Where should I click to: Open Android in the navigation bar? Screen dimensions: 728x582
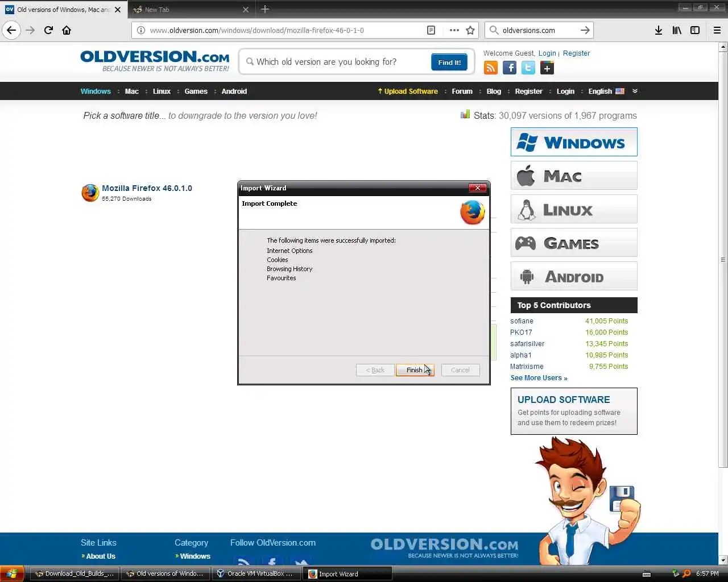234,91
